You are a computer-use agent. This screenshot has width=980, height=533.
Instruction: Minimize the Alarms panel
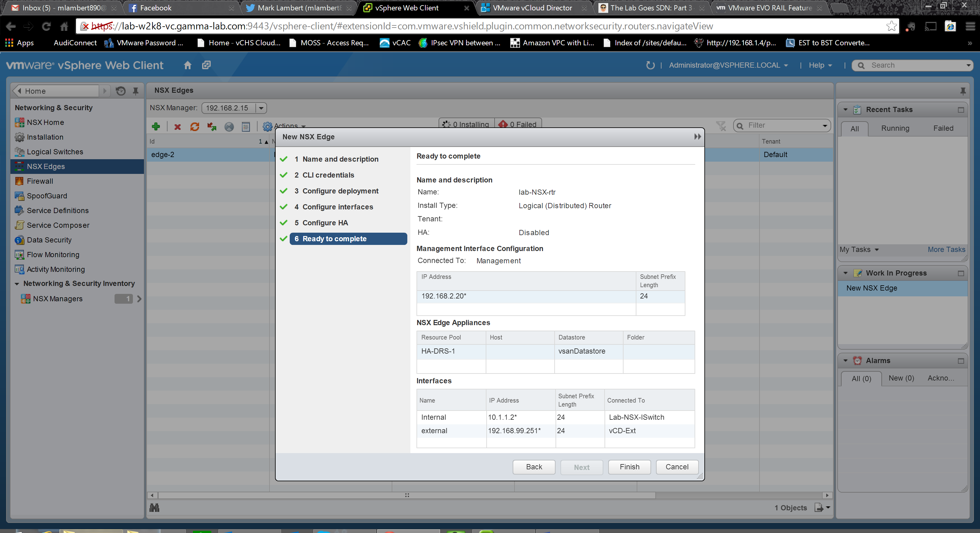[x=961, y=361]
